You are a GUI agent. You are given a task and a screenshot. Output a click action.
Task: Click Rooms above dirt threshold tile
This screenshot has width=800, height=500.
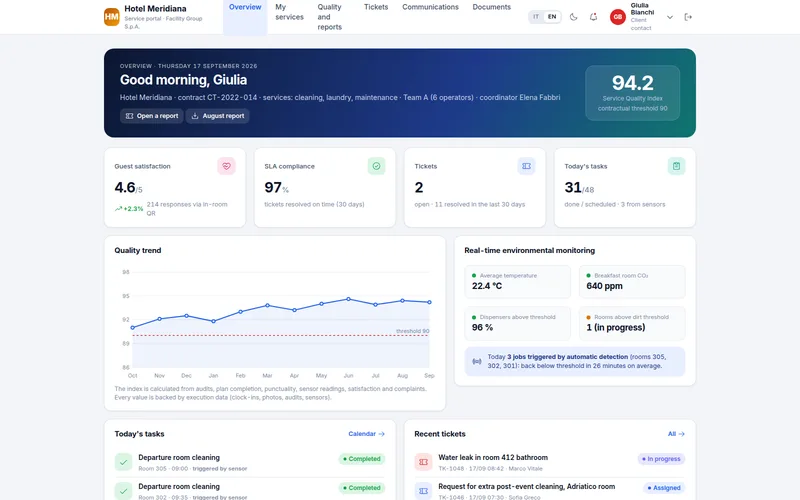pyautogui.click(x=632, y=323)
